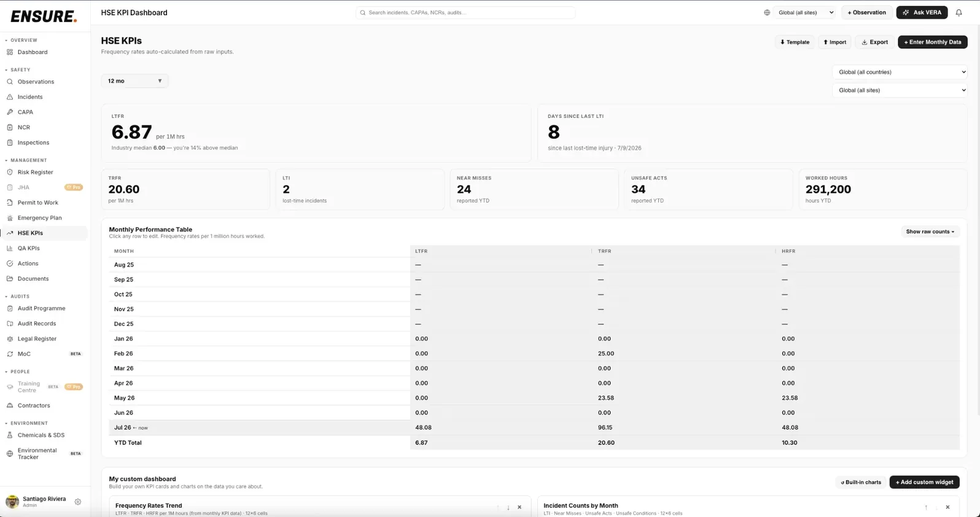
Task: Remove Incident Counts by Month widget
Action: click(x=947, y=507)
